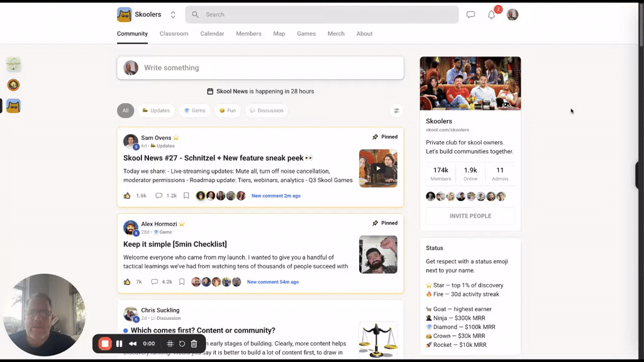Image resolution: width=644 pixels, height=362 pixels.
Task: Open Sam Ovens' profile avatar
Action: (x=131, y=141)
